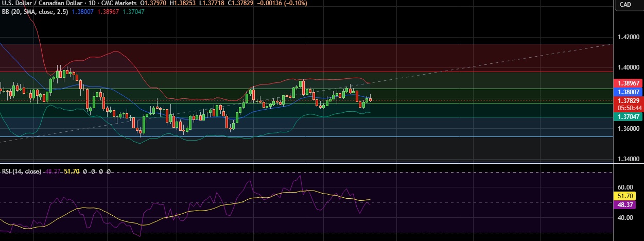644x241 pixels.
Task: Click the 1.42000 price scale mark
Action: (627, 38)
